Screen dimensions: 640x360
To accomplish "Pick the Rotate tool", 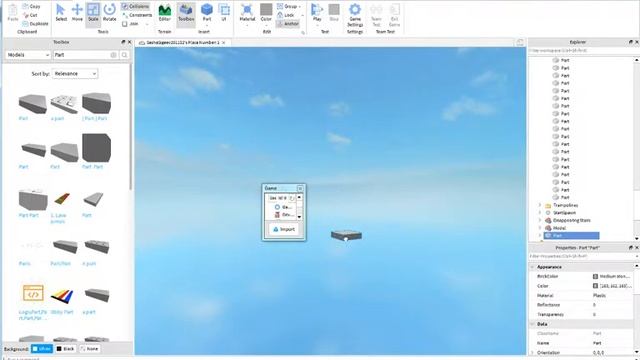I will click(109, 12).
